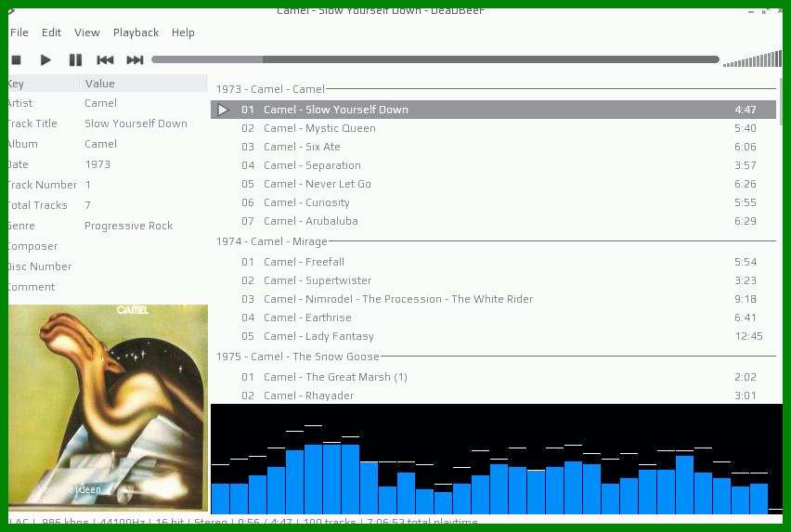The image size is (791, 532).
Task: Select track The Great Marsh (1)
Action: (493, 377)
